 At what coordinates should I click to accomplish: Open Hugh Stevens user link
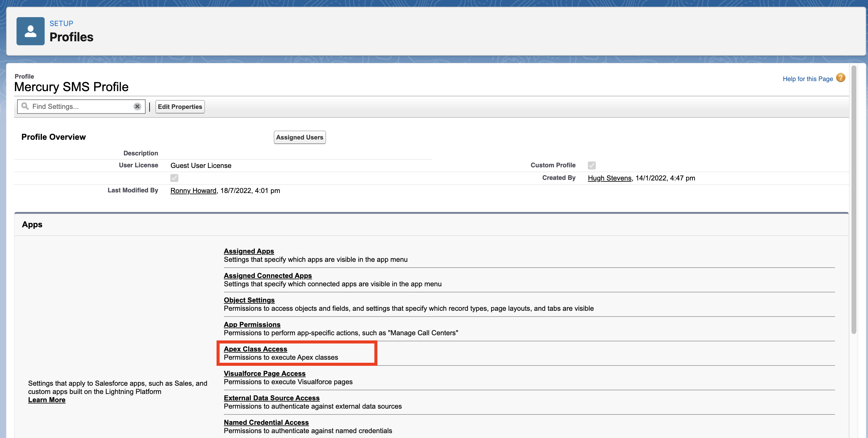pos(610,178)
